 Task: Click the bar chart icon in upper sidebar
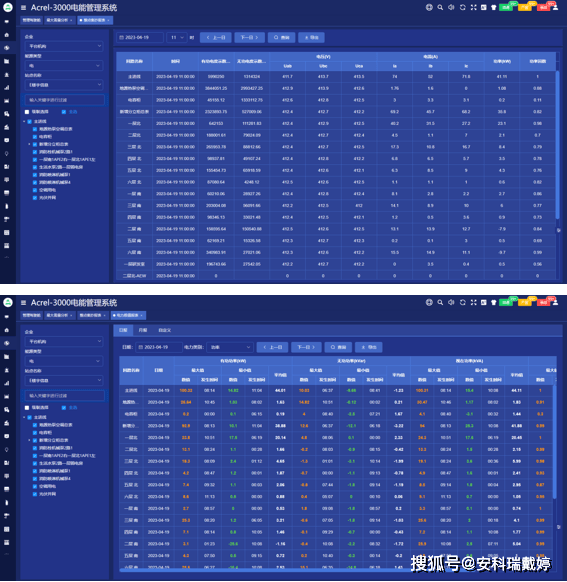click(x=7, y=88)
